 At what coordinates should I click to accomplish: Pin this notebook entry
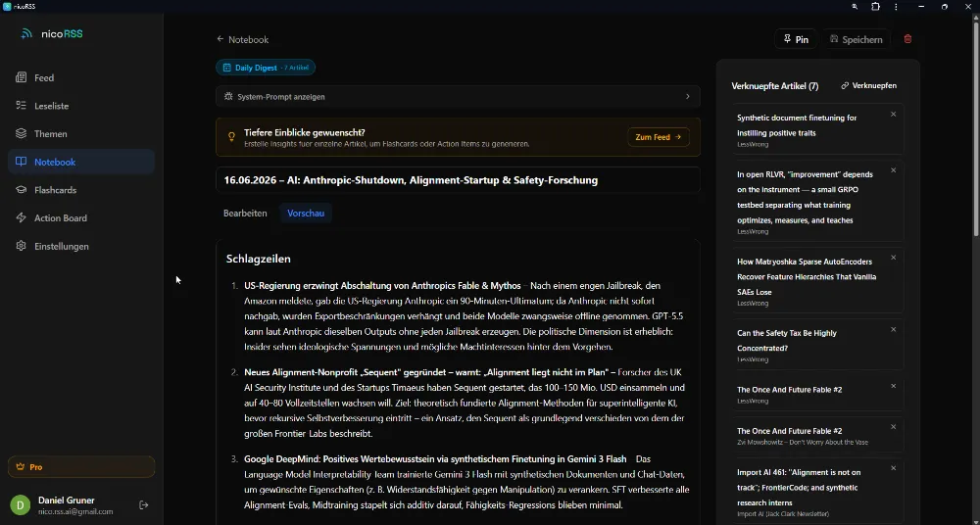[796, 39]
